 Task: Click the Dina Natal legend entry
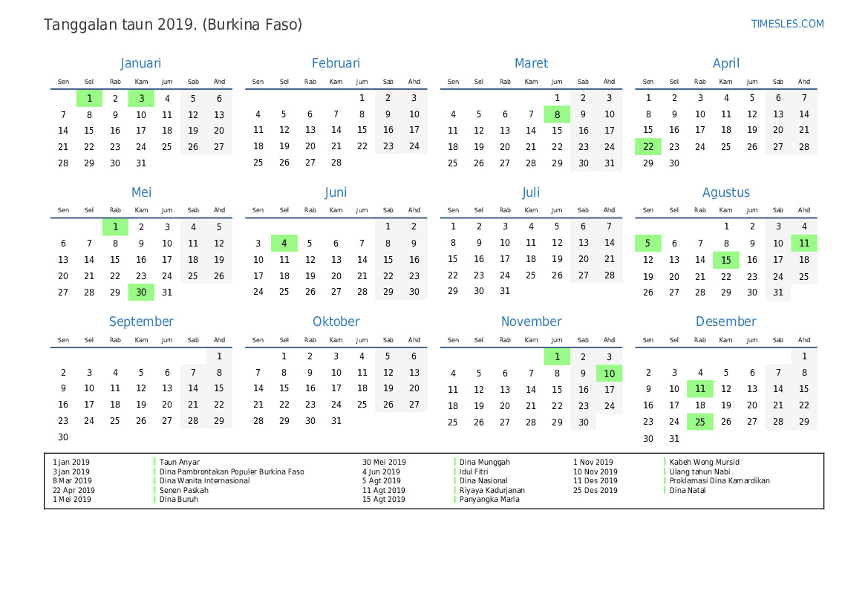(687, 490)
